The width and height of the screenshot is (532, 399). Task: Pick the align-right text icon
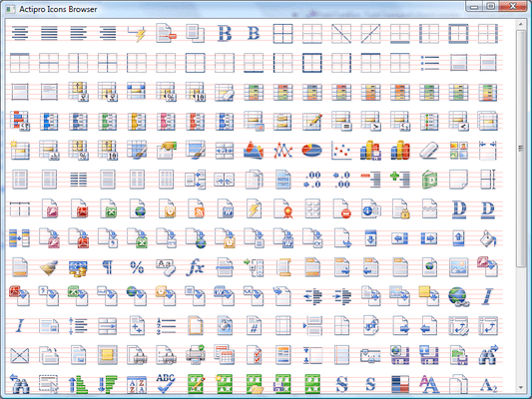coord(108,33)
